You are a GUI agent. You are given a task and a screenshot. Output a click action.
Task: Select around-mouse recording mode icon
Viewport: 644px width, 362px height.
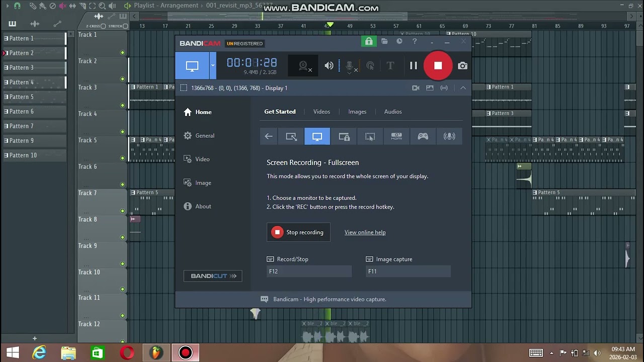(370, 136)
